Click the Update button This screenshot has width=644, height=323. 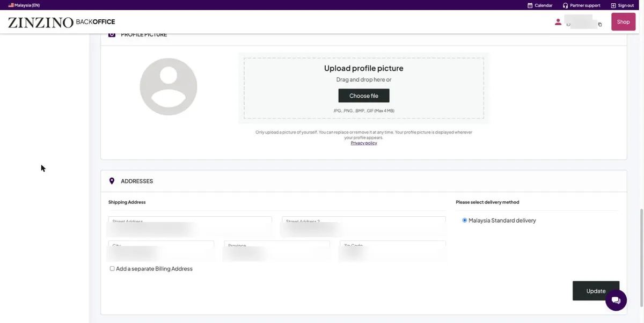pyautogui.click(x=596, y=291)
